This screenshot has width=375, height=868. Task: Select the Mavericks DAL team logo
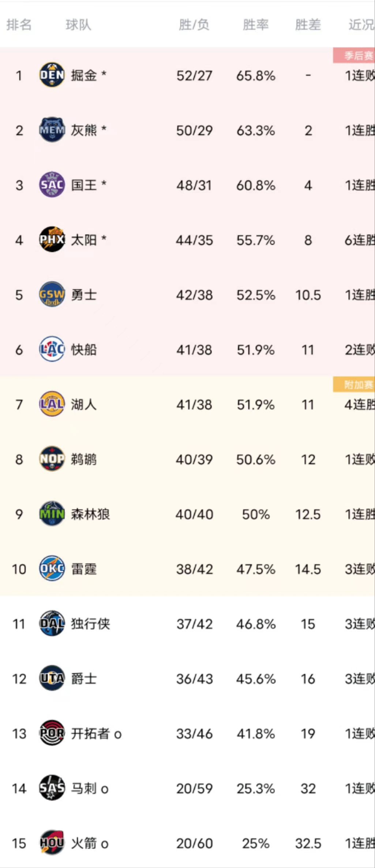coord(52,623)
